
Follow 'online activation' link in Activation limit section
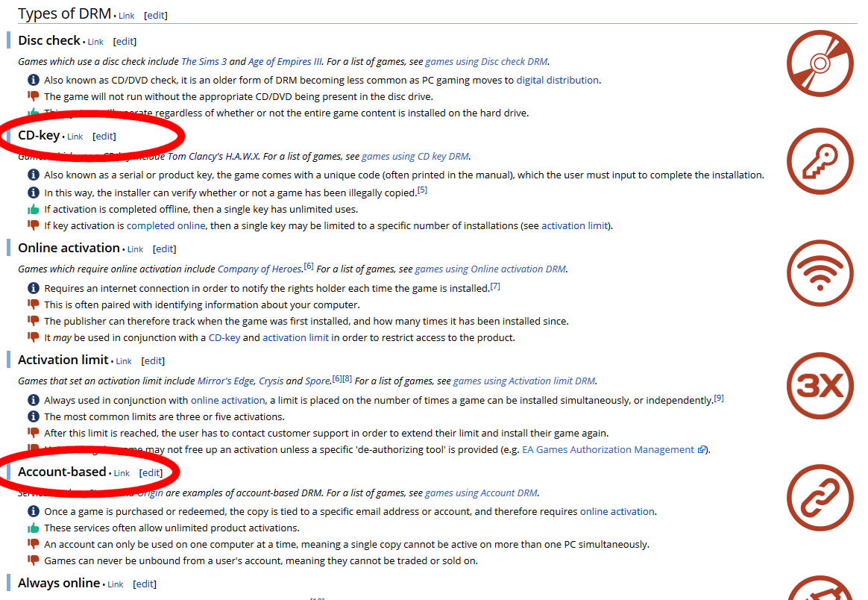click(x=228, y=400)
